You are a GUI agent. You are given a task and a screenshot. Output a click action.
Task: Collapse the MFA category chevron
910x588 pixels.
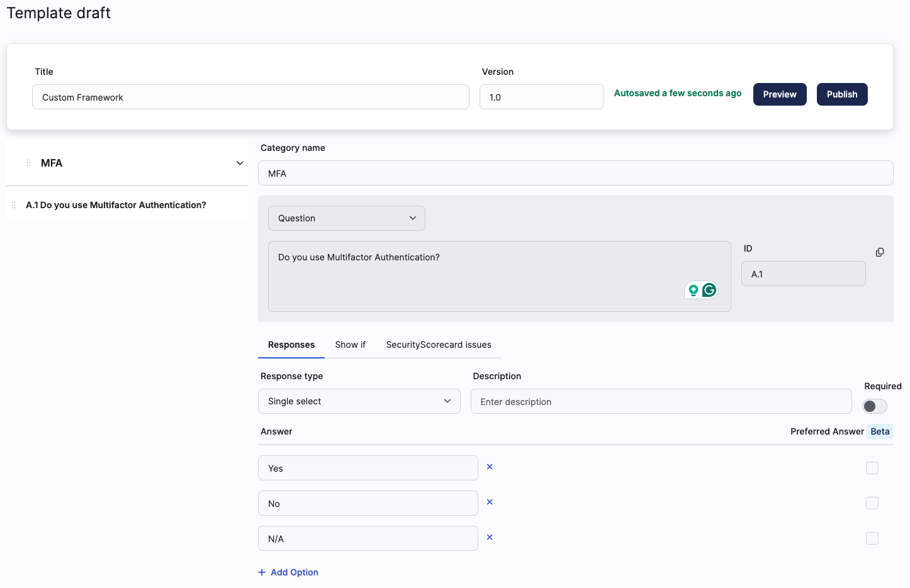(x=240, y=163)
